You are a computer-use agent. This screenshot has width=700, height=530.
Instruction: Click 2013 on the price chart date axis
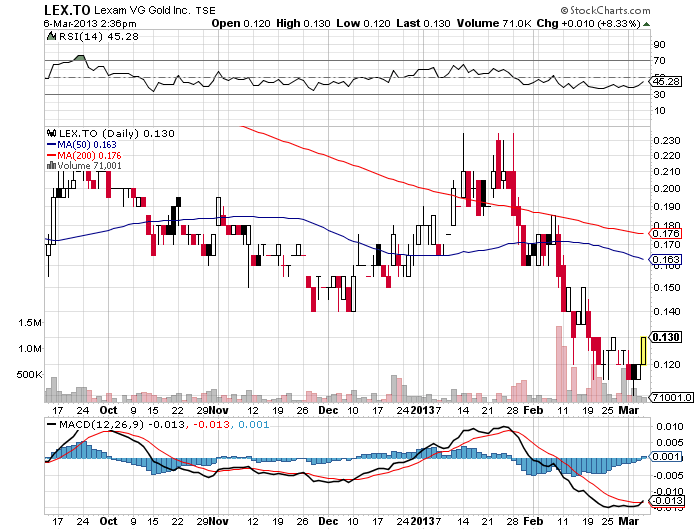(423, 410)
